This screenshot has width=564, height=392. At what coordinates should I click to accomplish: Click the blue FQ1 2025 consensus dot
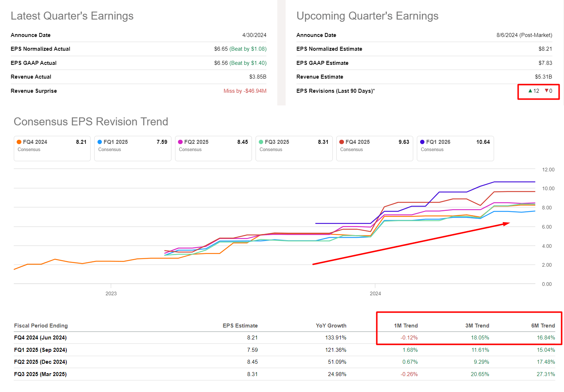[99, 142]
